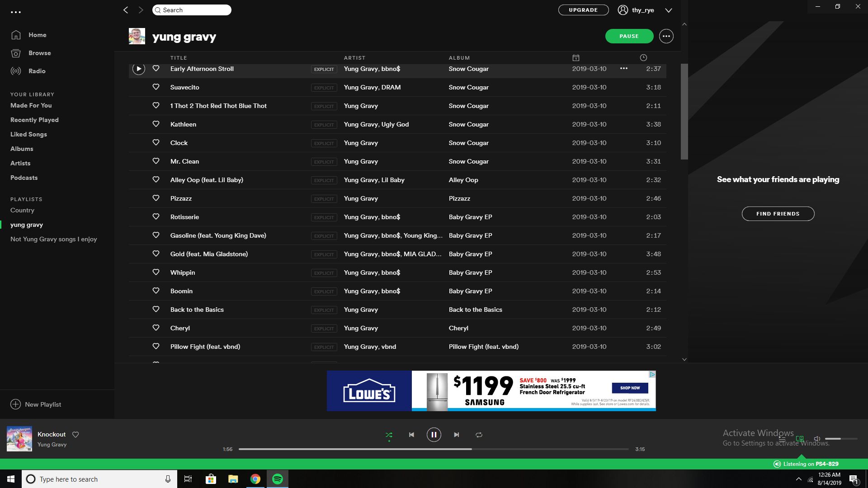Open the Country playlist

click(x=22, y=210)
